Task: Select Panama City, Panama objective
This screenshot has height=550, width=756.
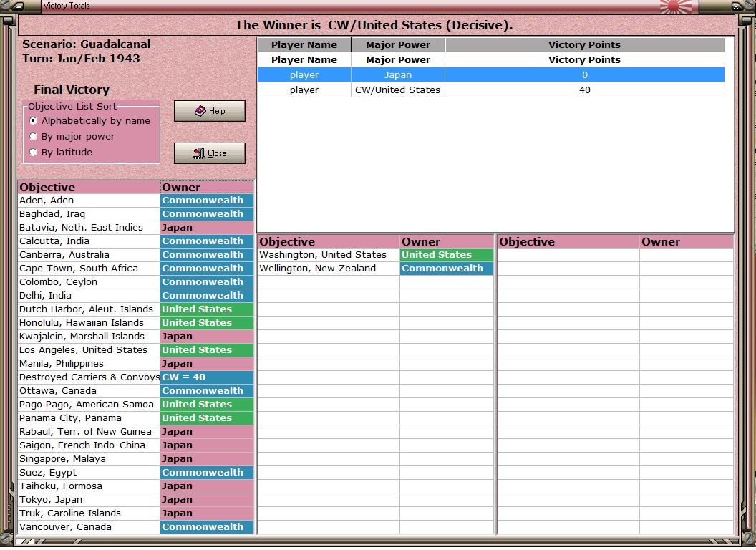Action: pyautogui.click(x=89, y=418)
